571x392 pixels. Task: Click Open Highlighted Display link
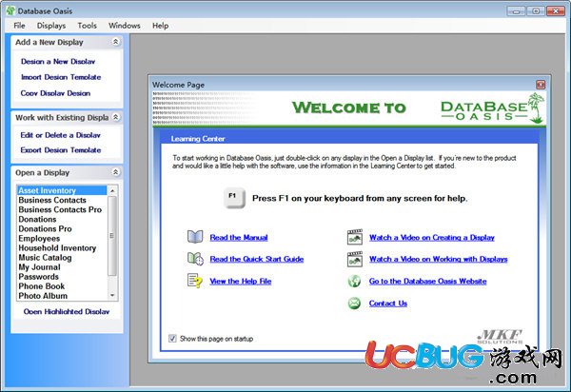(x=67, y=311)
